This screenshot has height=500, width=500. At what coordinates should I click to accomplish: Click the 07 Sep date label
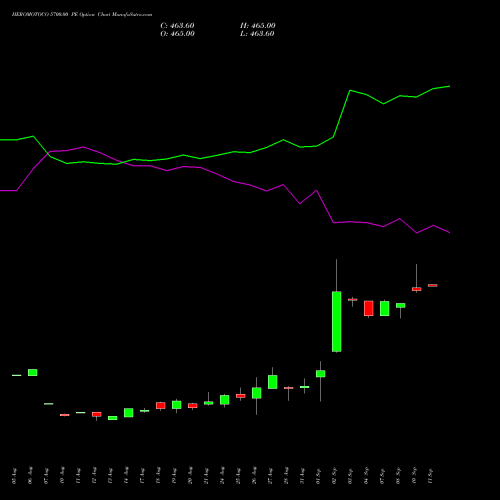382,476
